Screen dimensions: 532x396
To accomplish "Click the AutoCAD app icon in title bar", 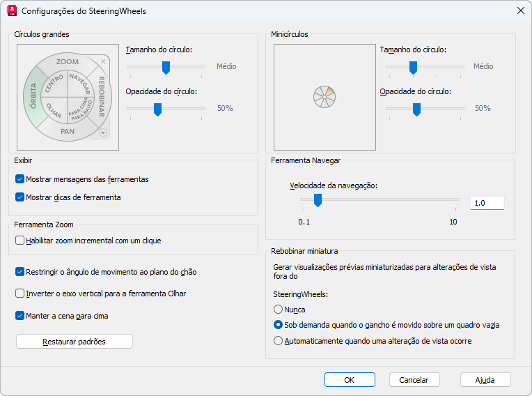I will 12,11.
